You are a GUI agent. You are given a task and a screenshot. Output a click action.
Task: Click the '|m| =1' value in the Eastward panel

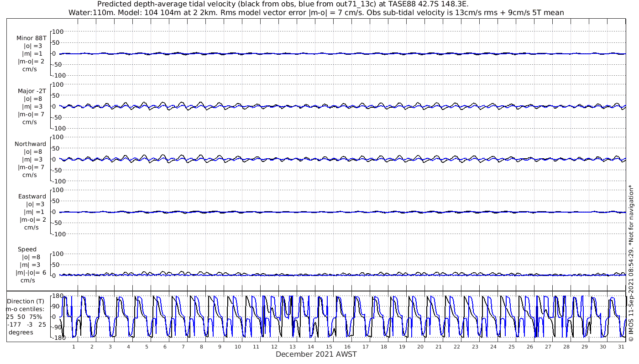[33, 212]
